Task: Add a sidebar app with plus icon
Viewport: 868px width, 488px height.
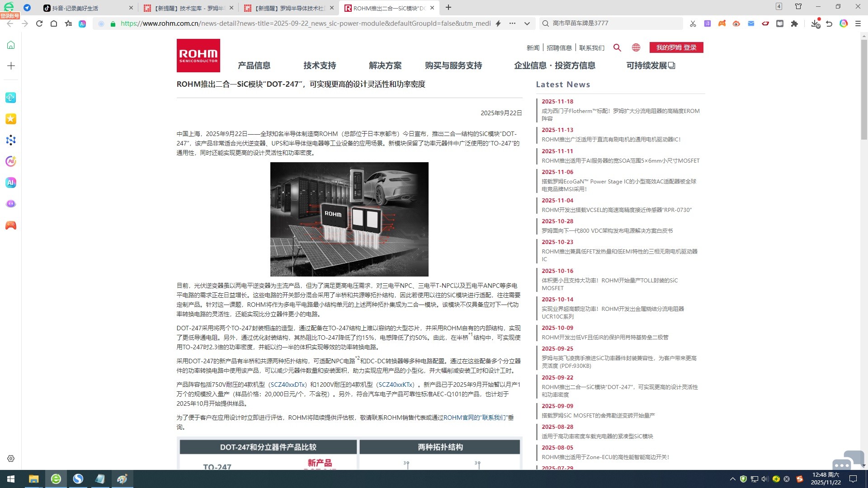Action: [11, 66]
